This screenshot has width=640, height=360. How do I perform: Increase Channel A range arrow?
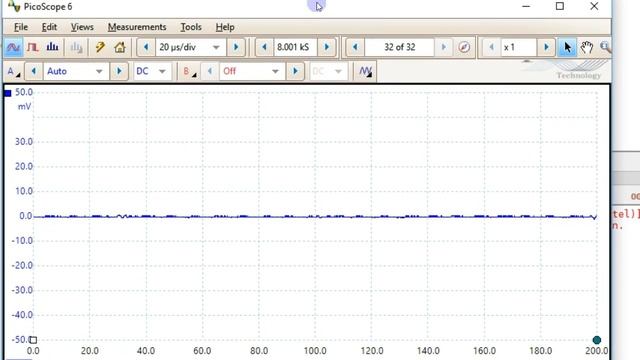point(119,71)
